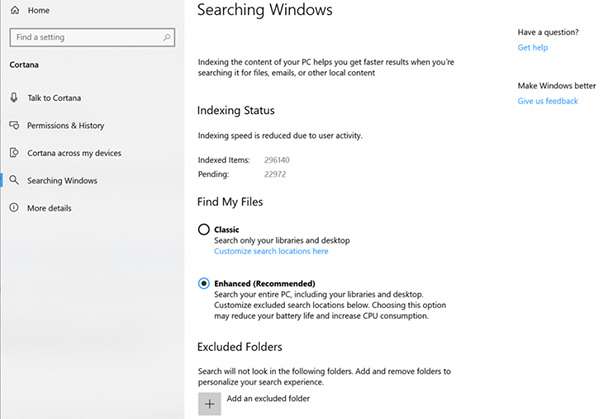Click the Permissions & History icon
This screenshot has width=600, height=419.
point(14,125)
